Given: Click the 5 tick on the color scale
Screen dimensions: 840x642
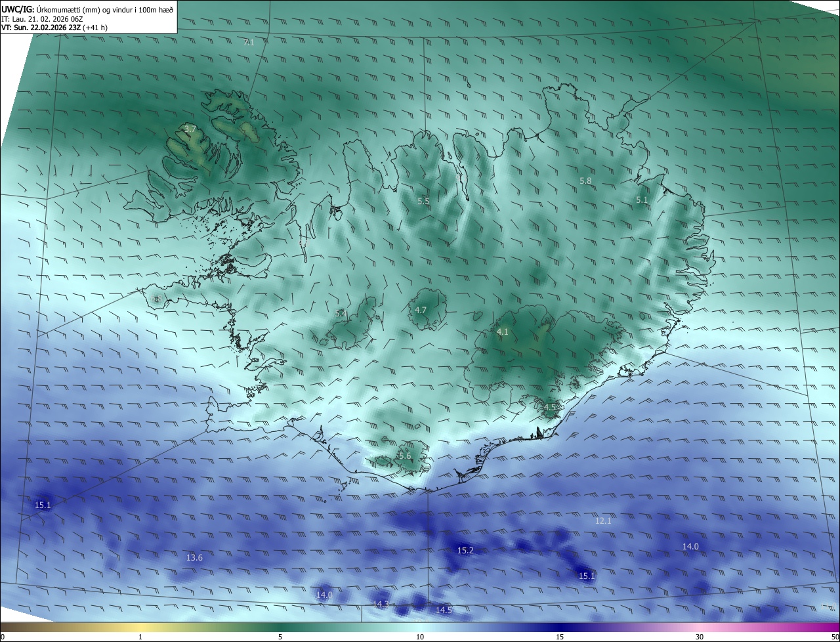Looking at the screenshot, I should (x=280, y=637).
